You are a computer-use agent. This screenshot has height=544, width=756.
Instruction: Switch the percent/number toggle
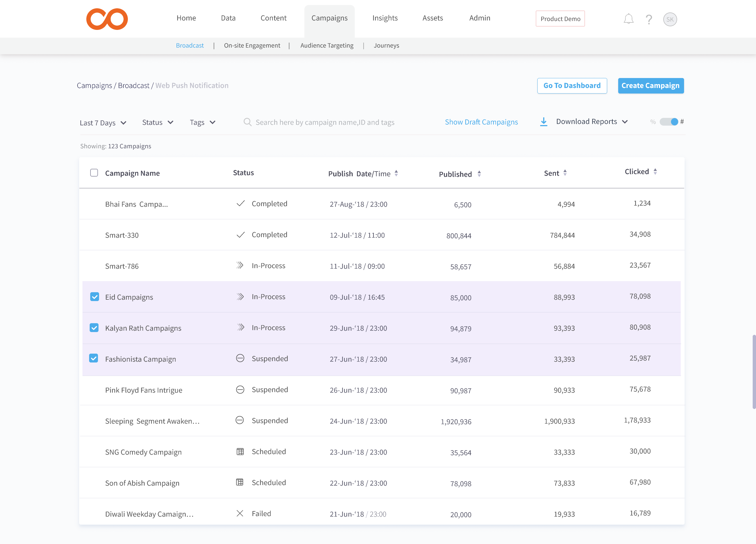[669, 122]
